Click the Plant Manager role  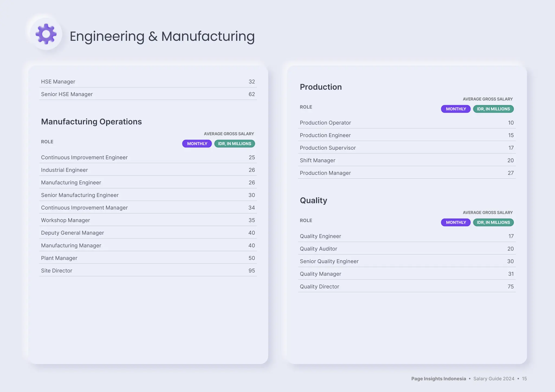pos(59,258)
